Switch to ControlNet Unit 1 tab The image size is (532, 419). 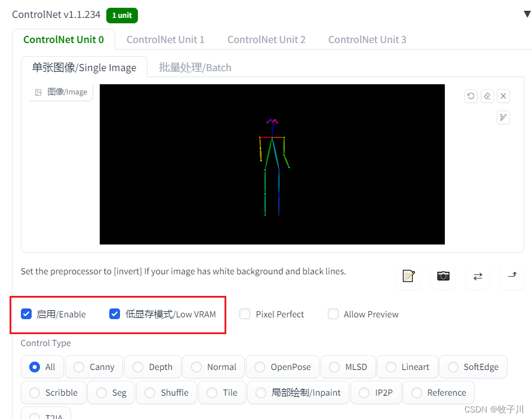pyautogui.click(x=165, y=39)
